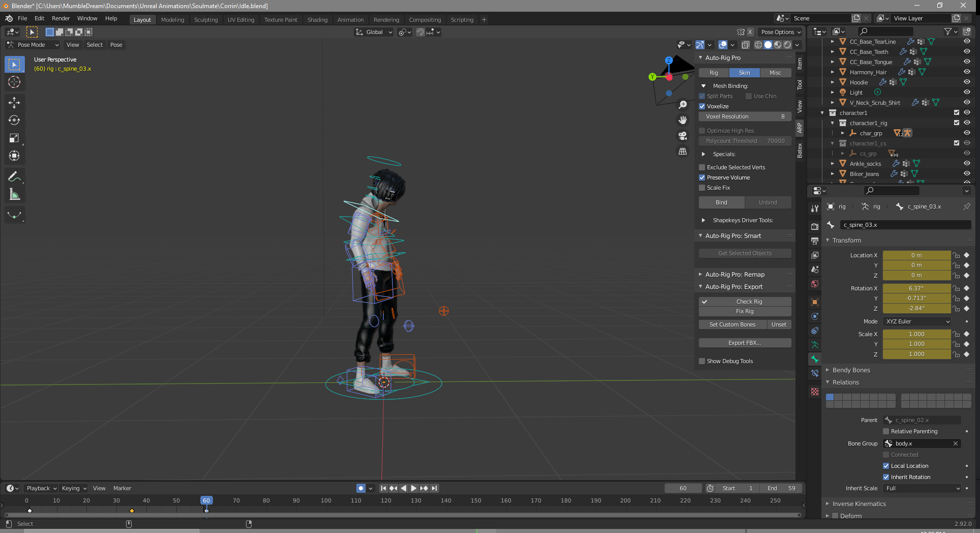Click the Unset button
This screenshot has width=980, height=533.
(779, 324)
